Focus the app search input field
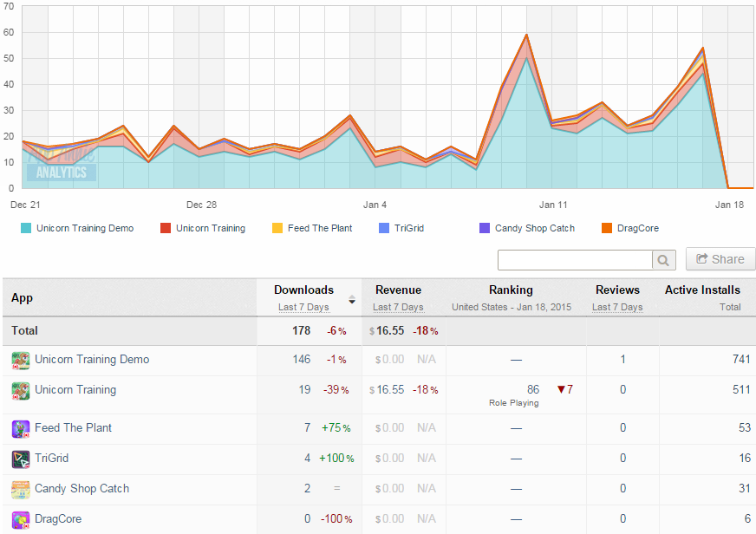Viewport: 756px width, 534px height. [575, 260]
